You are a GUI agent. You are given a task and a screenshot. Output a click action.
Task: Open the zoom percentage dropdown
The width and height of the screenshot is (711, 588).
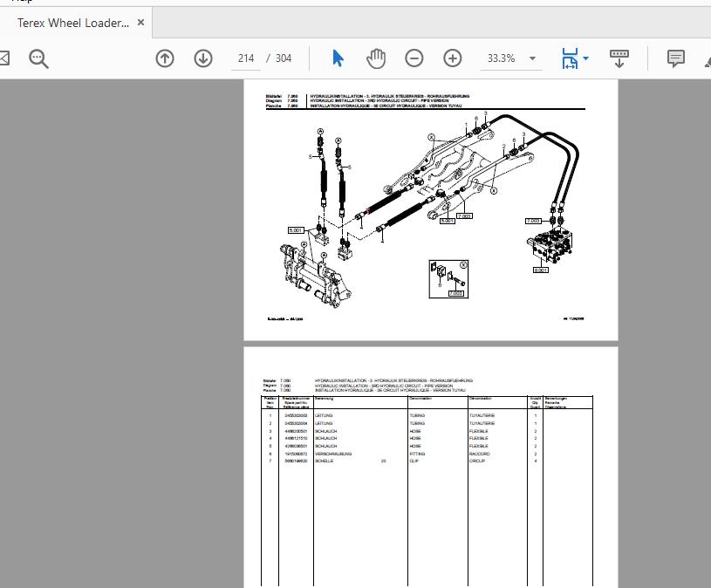[532, 58]
